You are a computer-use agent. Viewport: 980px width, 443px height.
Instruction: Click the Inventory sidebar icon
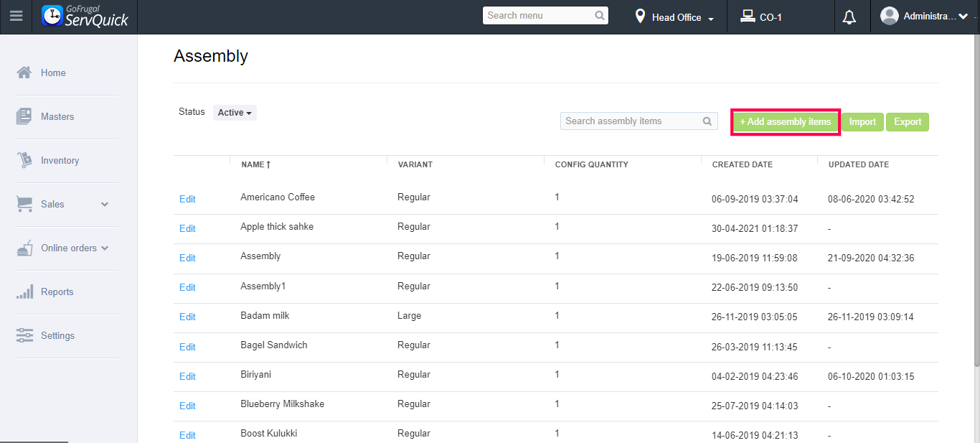point(24,160)
